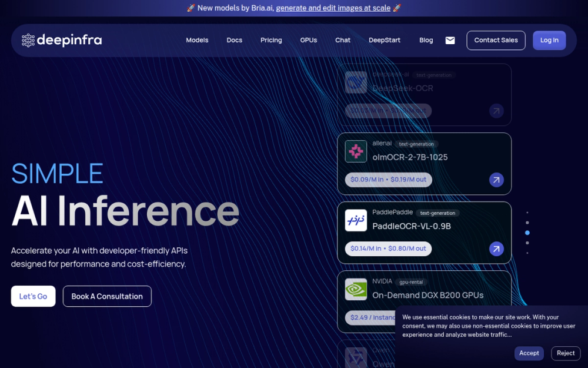Click Book A Consultation button

click(107, 296)
